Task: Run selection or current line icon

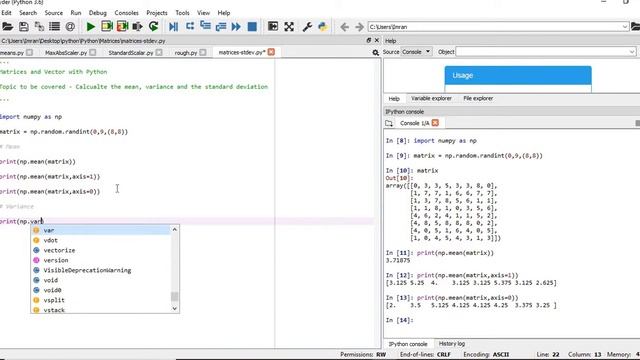Action: point(138,27)
